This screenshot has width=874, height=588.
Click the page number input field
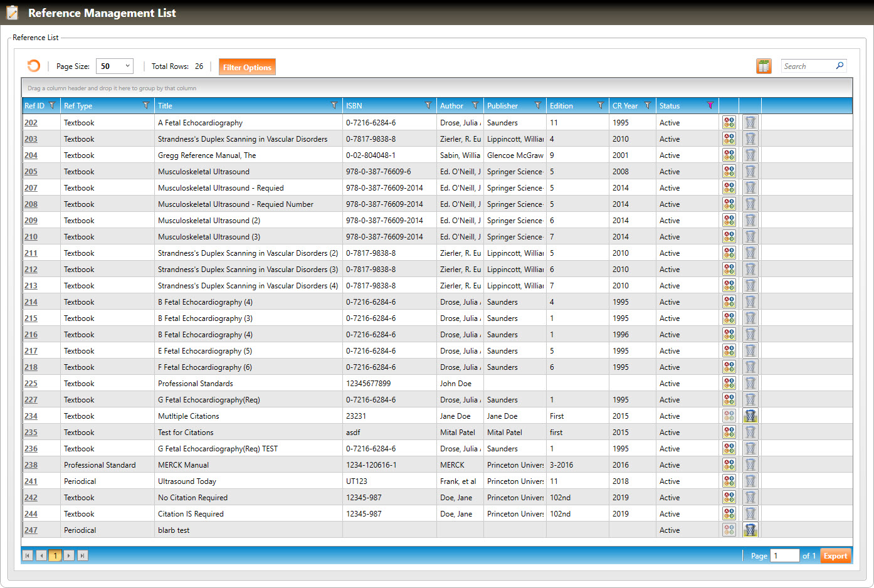[x=784, y=555]
